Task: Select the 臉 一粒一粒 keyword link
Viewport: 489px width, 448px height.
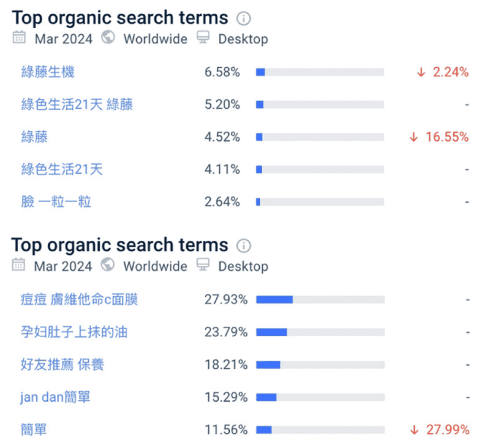Action: click(x=56, y=201)
